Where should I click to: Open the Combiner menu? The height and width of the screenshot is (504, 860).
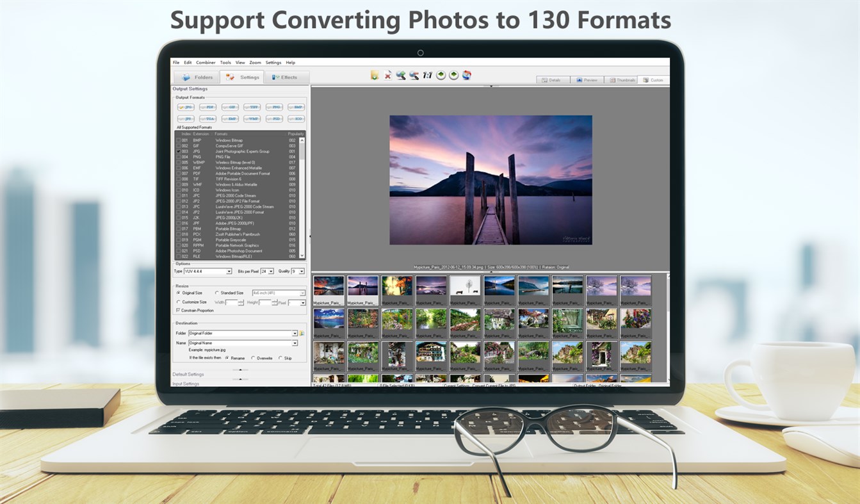coord(206,62)
